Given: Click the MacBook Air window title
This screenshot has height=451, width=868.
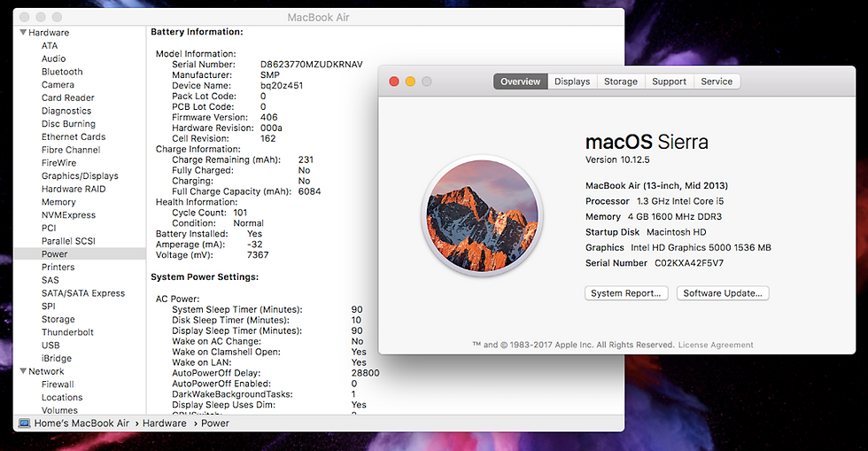Looking at the screenshot, I should click(x=318, y=17).
